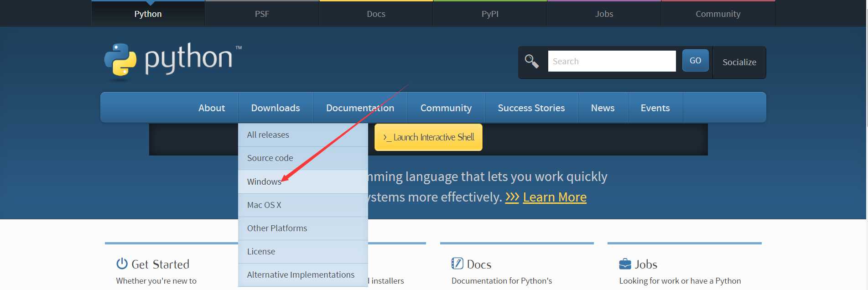Select All releases from Downloads dropdown
The height and width of the screenshot is (290, 868).
tap(303, 135)
